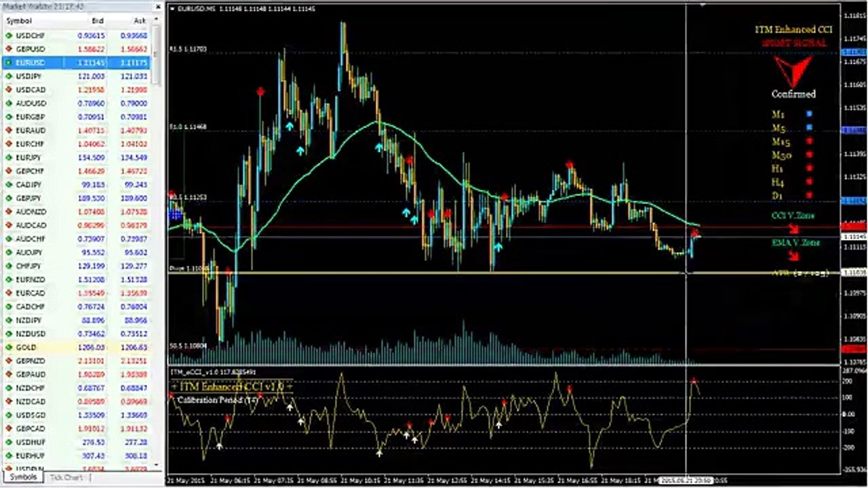Click the red H4 timeframe signal marker

809,182
